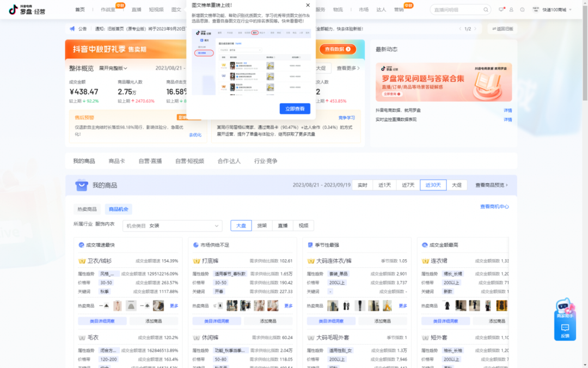Expand 查看更多 in overview header

pyautogui.click(x=348, y=68)
